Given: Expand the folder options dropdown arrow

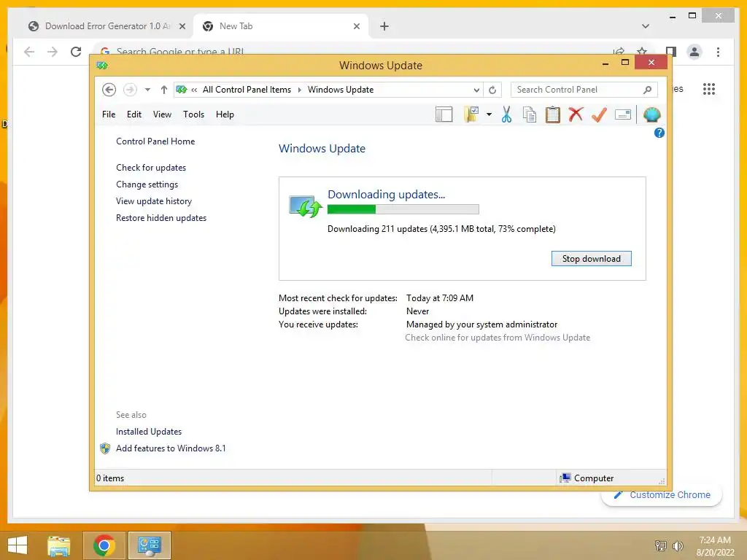Looking at the screenshot, I should pos(489,114).
